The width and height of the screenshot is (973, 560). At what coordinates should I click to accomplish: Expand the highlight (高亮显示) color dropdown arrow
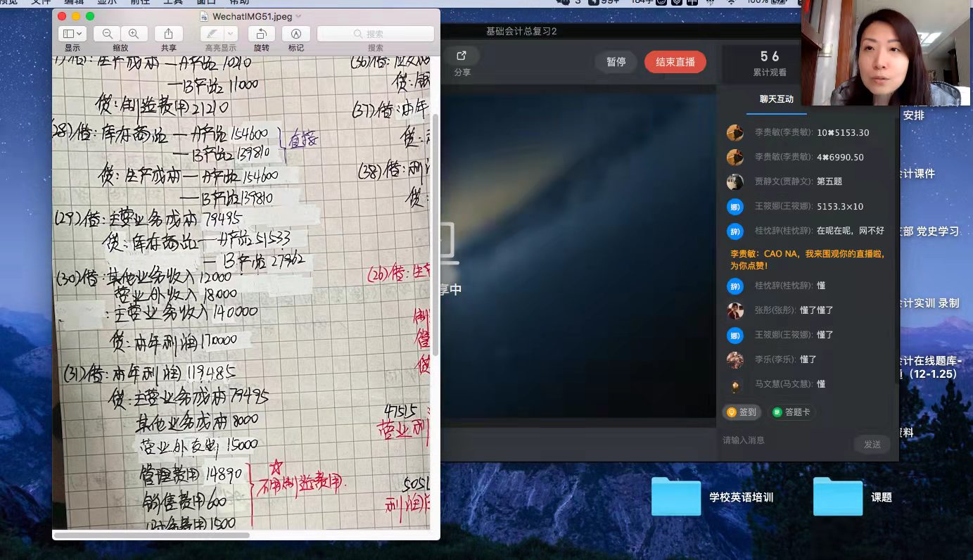tap(231, 34)
